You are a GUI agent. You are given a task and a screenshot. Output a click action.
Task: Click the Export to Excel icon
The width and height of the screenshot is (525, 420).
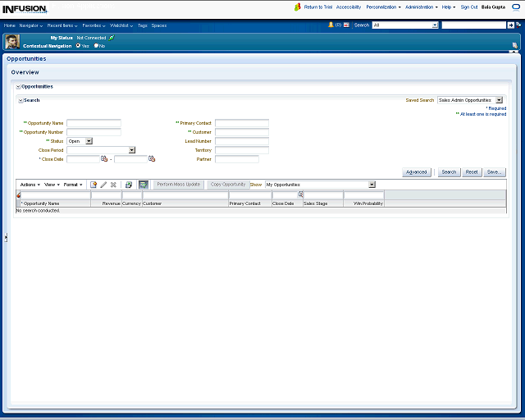click(x=129, y=185)
